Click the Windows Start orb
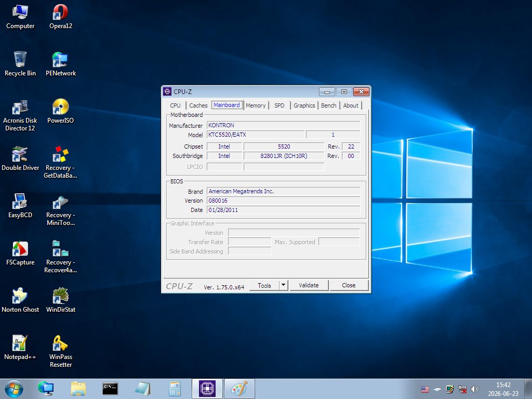This screenshot has height=399, width=532. coord(14,389)
